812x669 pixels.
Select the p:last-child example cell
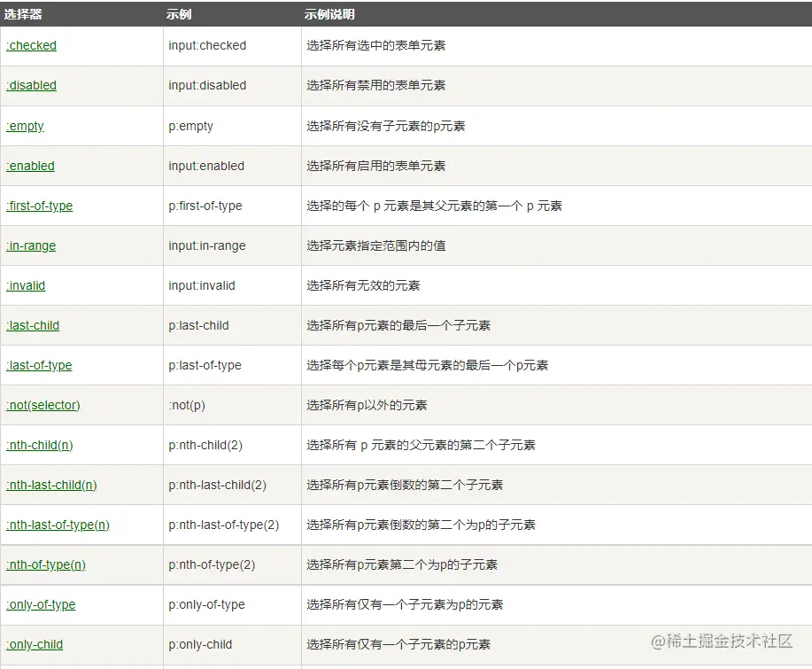click(x=233, y=325)
